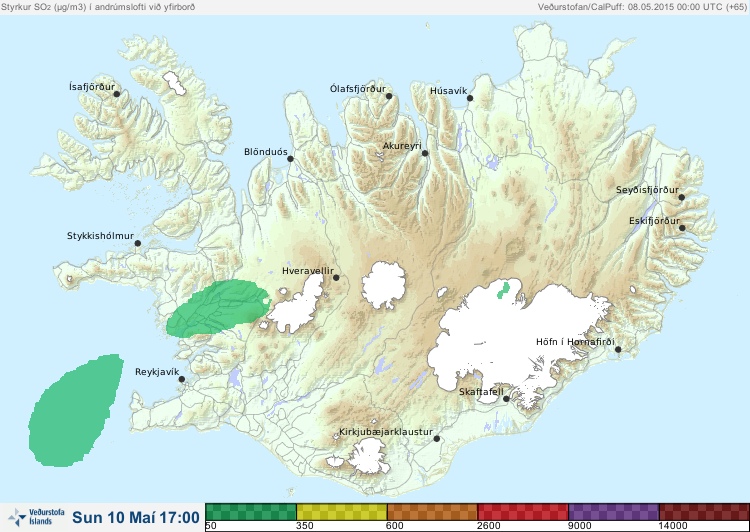Image resolution: width=750 pixels, height=532 pixels.
Task: Select the Seyðisfjörður label
Action: 647,190
